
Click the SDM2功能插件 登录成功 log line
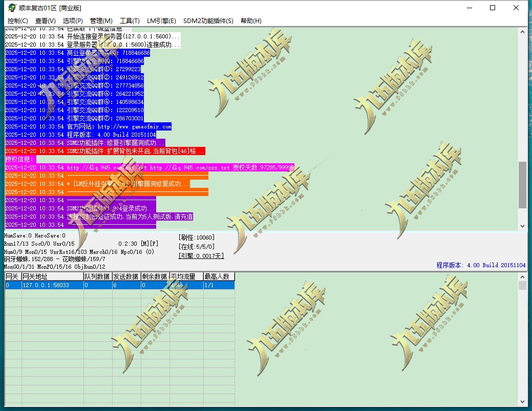coord(80,208)
